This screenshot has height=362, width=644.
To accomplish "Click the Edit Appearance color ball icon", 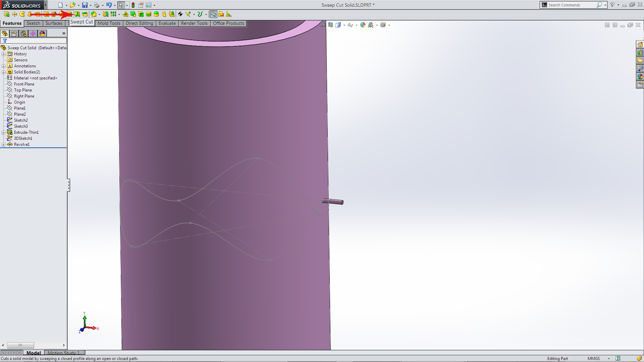I will point(363,25).
